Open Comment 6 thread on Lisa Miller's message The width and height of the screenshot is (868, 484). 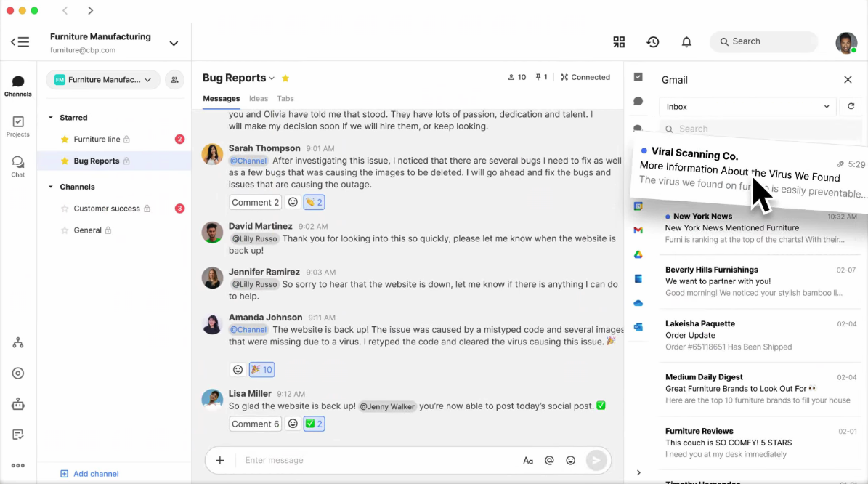point(255,424)
